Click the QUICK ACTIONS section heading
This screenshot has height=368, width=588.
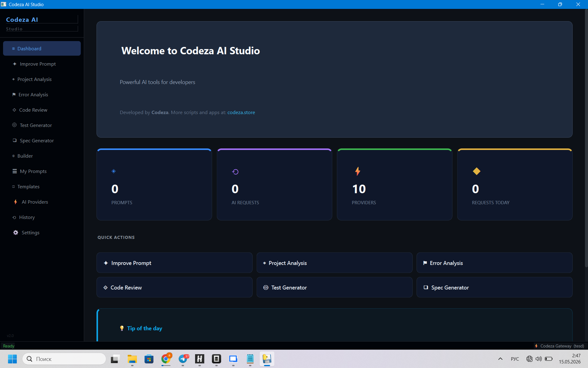[116, 237]
